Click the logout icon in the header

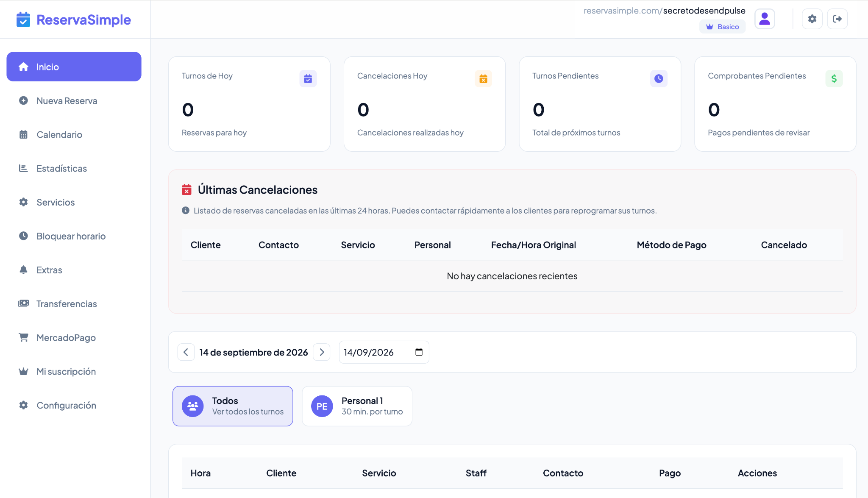[x=837, y=19]
